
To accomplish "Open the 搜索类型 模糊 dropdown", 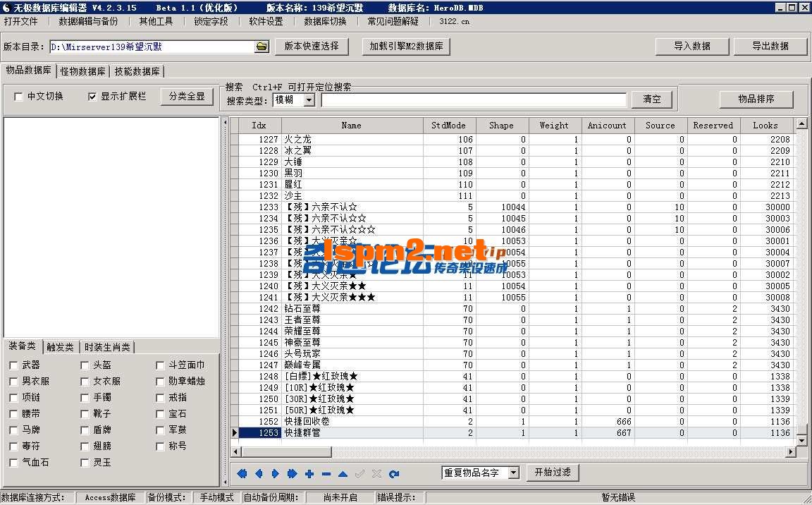I will [309, 100].
